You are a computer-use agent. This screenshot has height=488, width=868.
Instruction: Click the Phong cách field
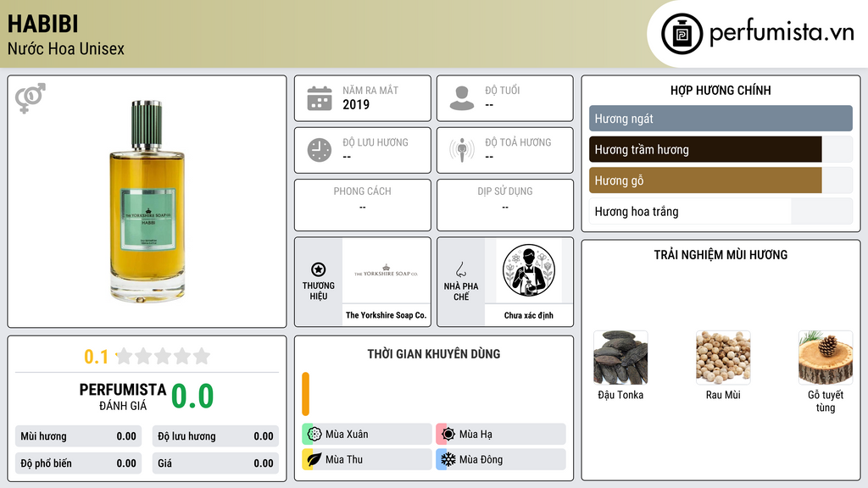[x=363, y=205]
